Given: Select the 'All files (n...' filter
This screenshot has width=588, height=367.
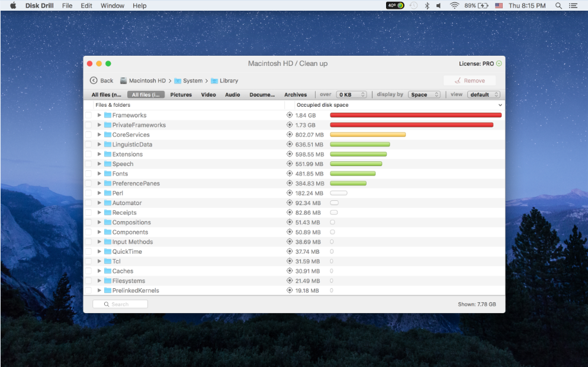Looking at the screenshot, I should click(107, 95).
